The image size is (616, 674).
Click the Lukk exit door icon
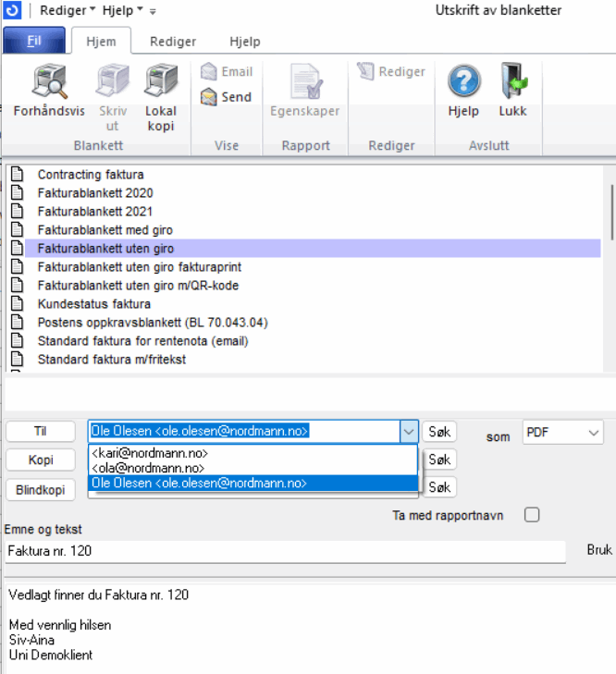click(513, 82)
